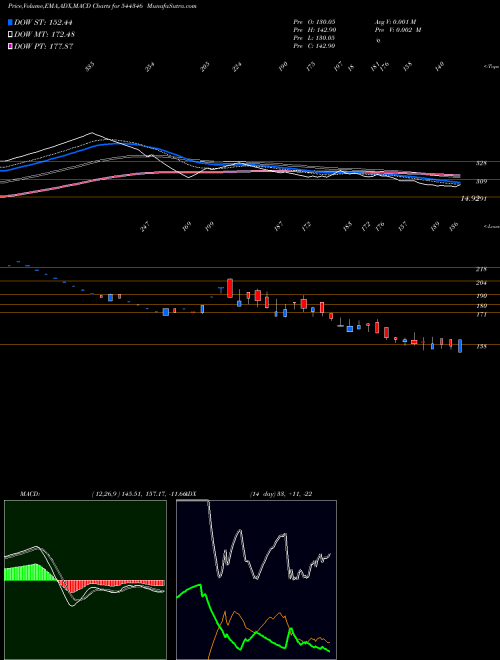Select the 'DOW PT: 177.87' legend label
The image size is (500, 660).
point(44,46)
